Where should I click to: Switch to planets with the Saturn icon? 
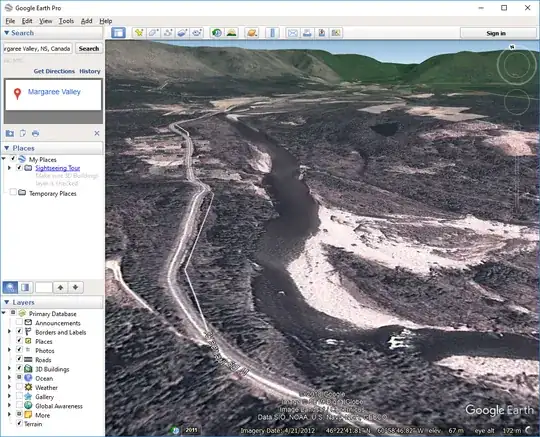(x=252, y=33)
